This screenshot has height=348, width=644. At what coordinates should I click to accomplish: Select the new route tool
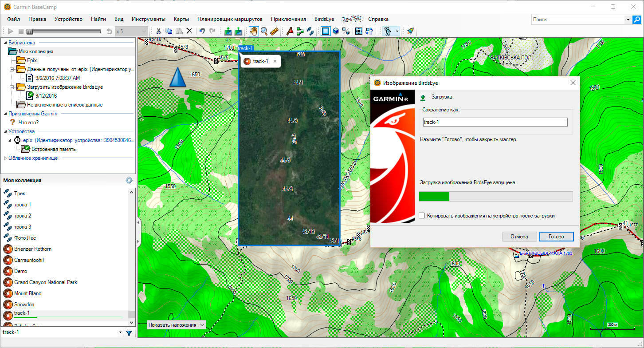click(x=300, y=31)
